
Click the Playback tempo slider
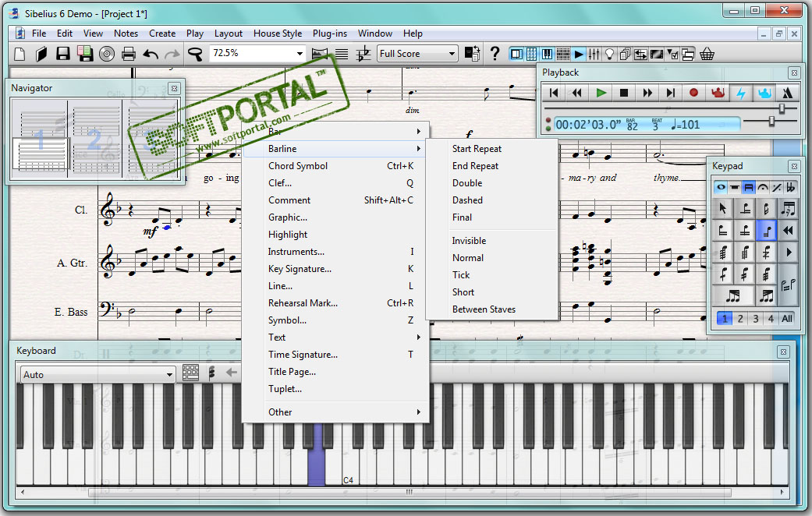tap(771, 121)
